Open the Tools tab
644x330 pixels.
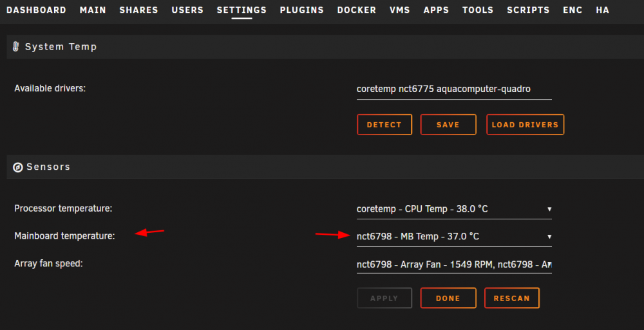tap(478, 10)
